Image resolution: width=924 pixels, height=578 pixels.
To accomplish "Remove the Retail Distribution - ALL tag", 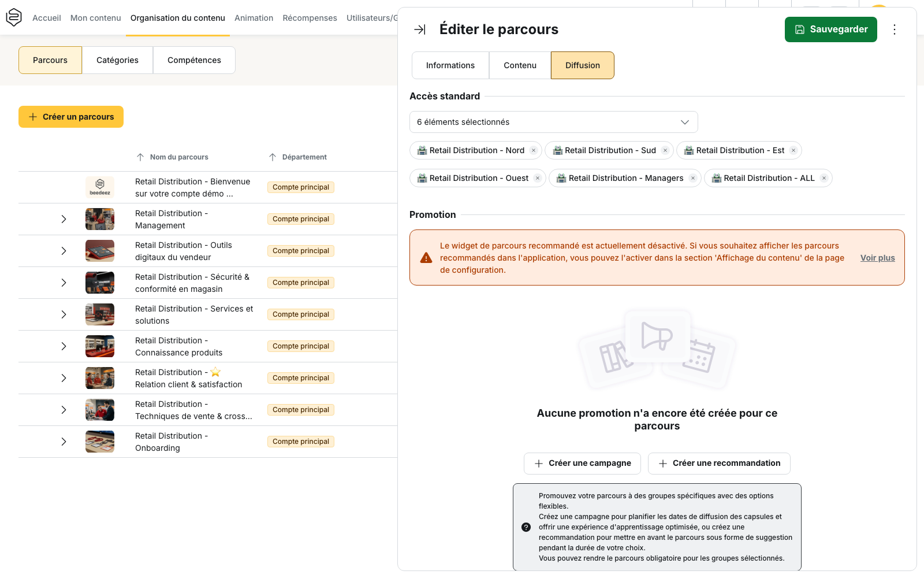I will [824, 178].
